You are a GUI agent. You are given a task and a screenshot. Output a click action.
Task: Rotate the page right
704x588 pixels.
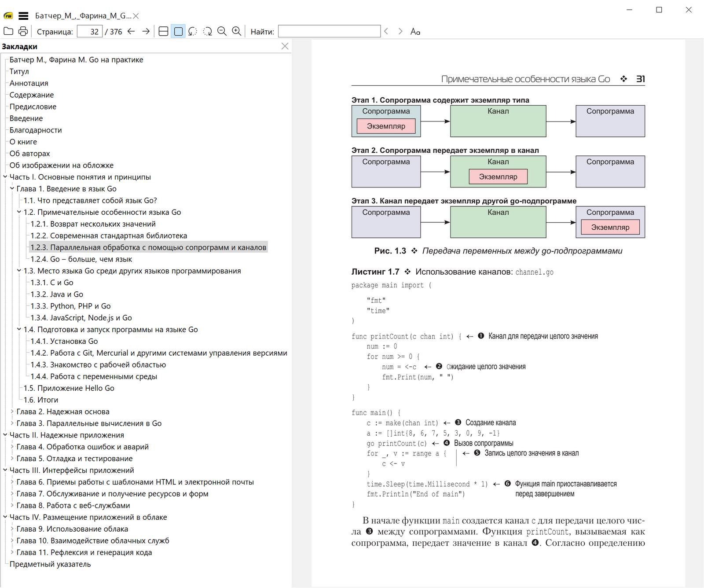tap(207, 31)
